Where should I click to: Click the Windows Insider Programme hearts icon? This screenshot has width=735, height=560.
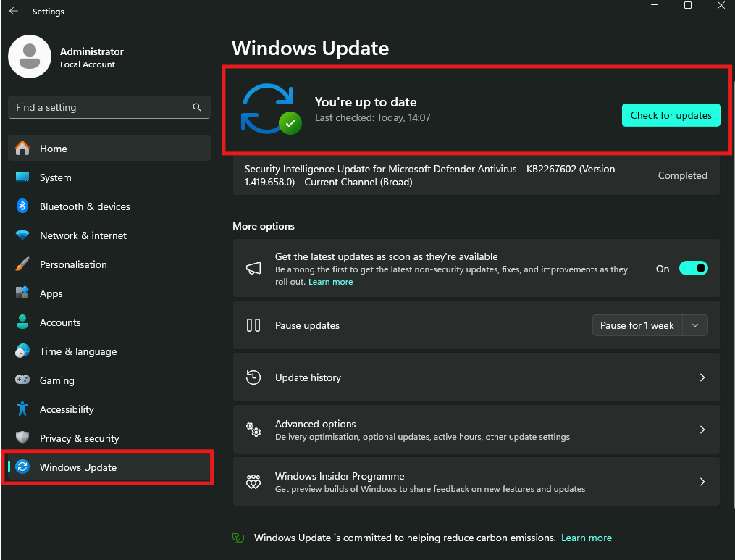click(x=253, y=482)
